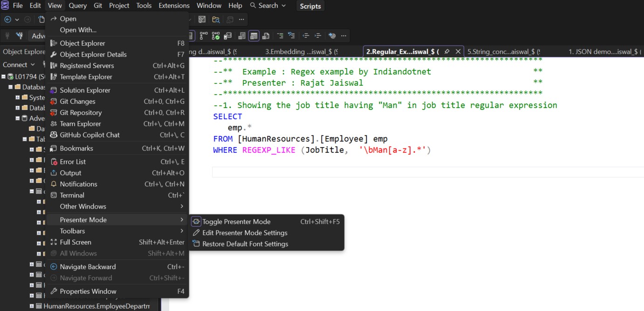Uncomment lines using toolbar icon
The height and width of the screenshot is (311, 644).
pos(292,36)
